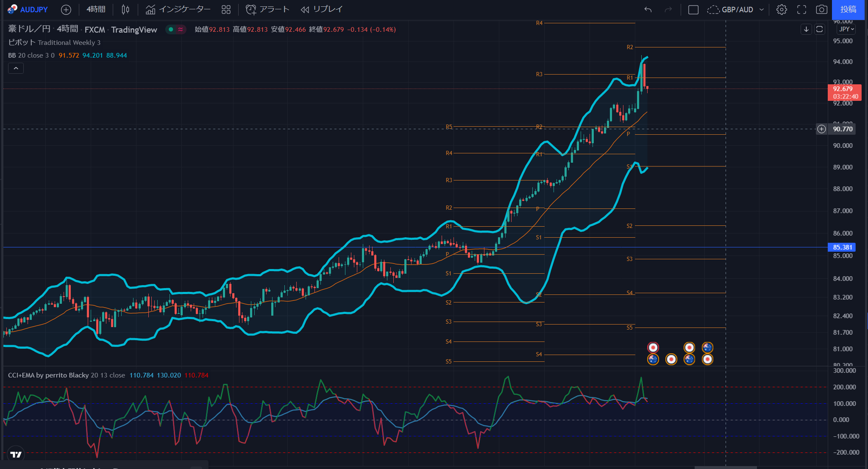Redo the chart action

[x=668, y=9]
